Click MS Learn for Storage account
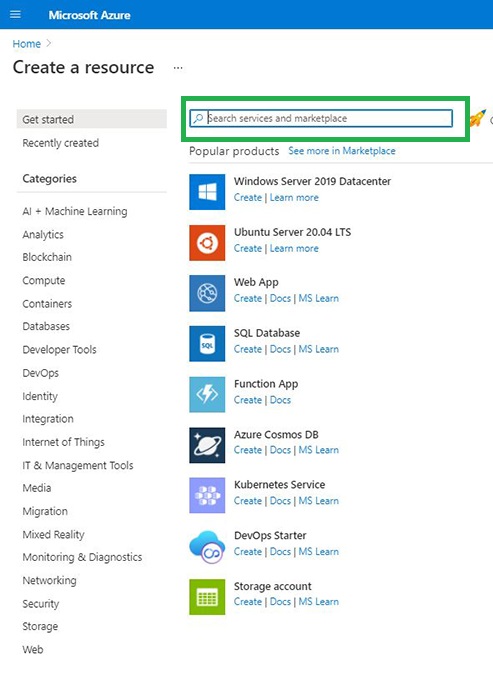The height and width of the screenshot is (690, 493). (319, 602)
